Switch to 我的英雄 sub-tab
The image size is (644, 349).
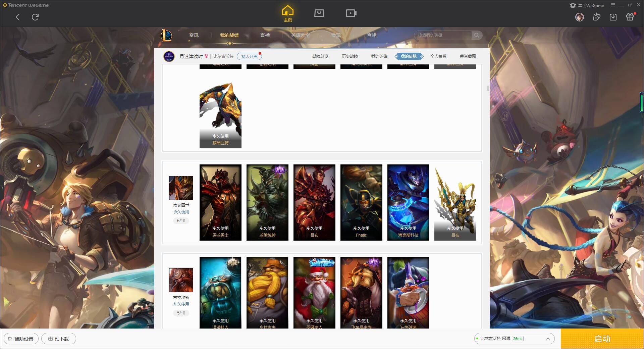tap(379, 56)
